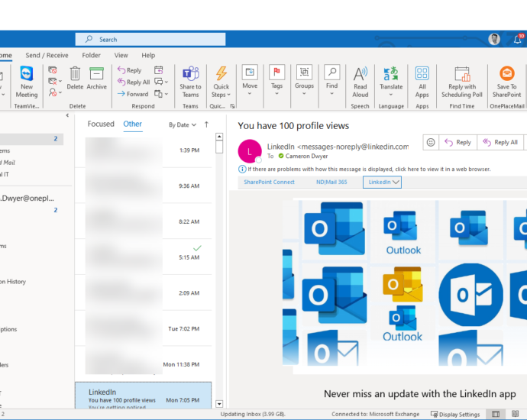Screen dimensions: 527x420
Task: Switch to the Focused inbox
Action: (x=101, y=124)
